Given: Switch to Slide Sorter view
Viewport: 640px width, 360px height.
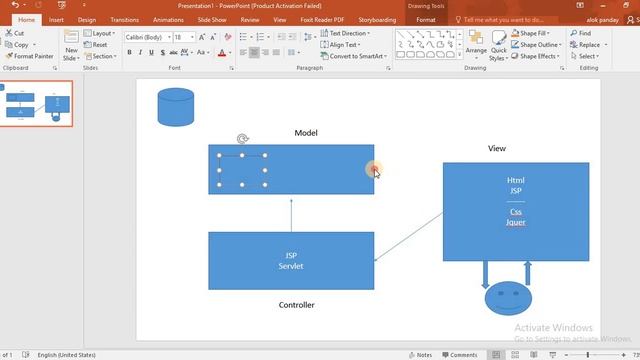Looking at the screenshot, I should click(515, 355).
